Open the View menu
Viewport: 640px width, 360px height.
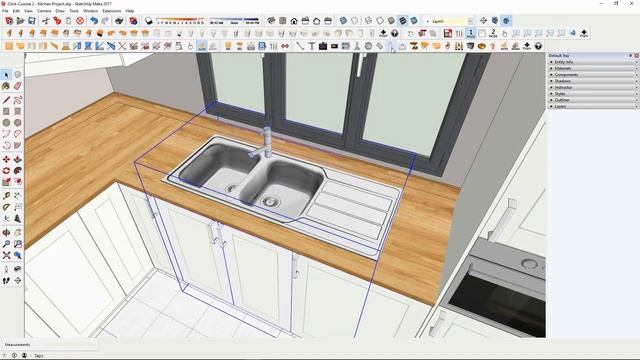(x=29, y=11)
